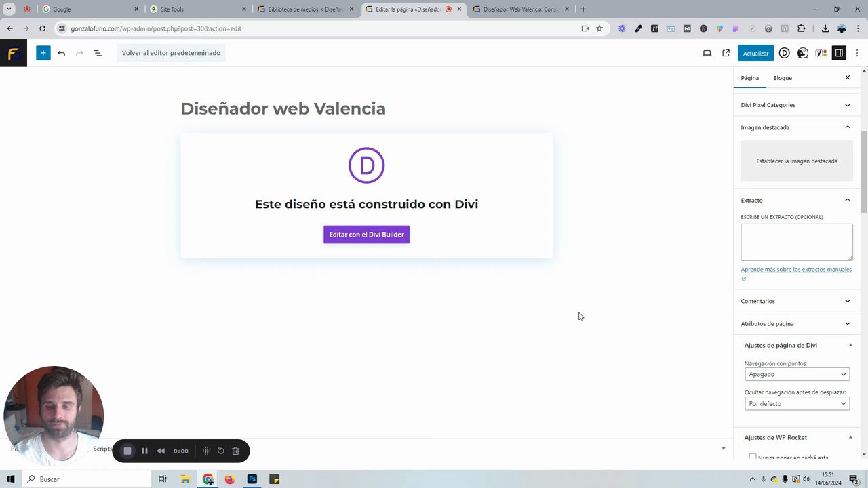Click the Windows Buscar search box

pos(87,479)
